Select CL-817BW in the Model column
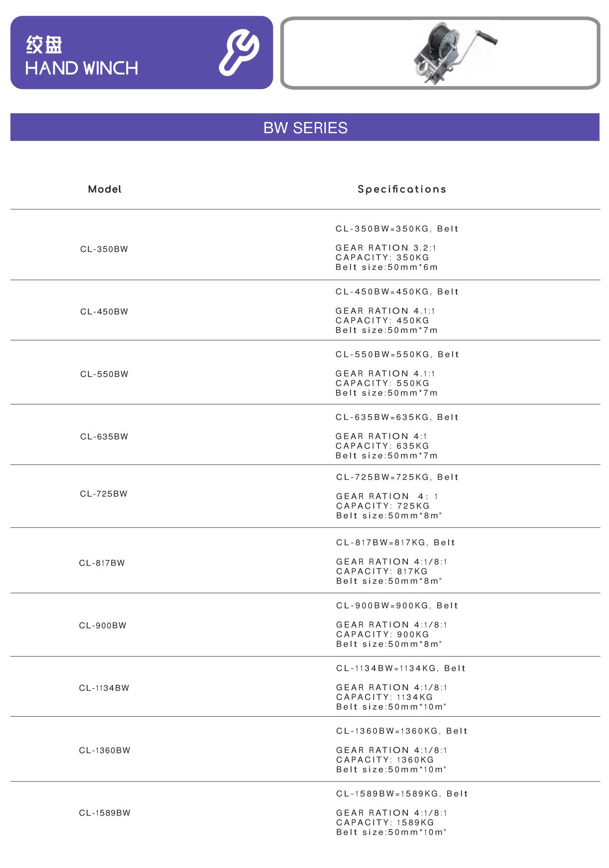The height and width of the screenshot is (868, 609). 102,563
